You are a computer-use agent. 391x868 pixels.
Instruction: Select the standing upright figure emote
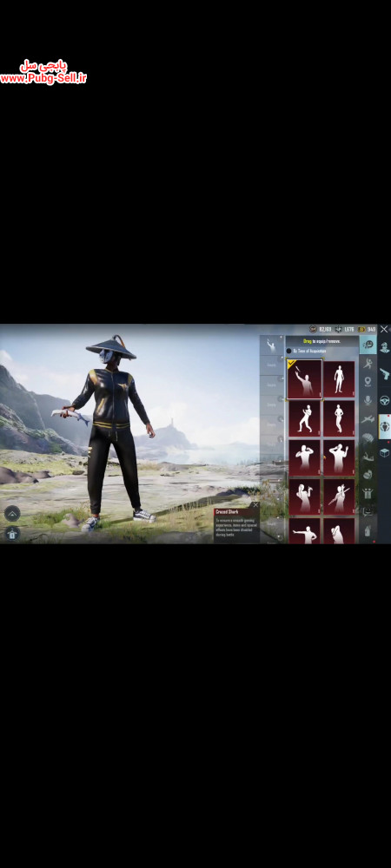coord(339,379)
